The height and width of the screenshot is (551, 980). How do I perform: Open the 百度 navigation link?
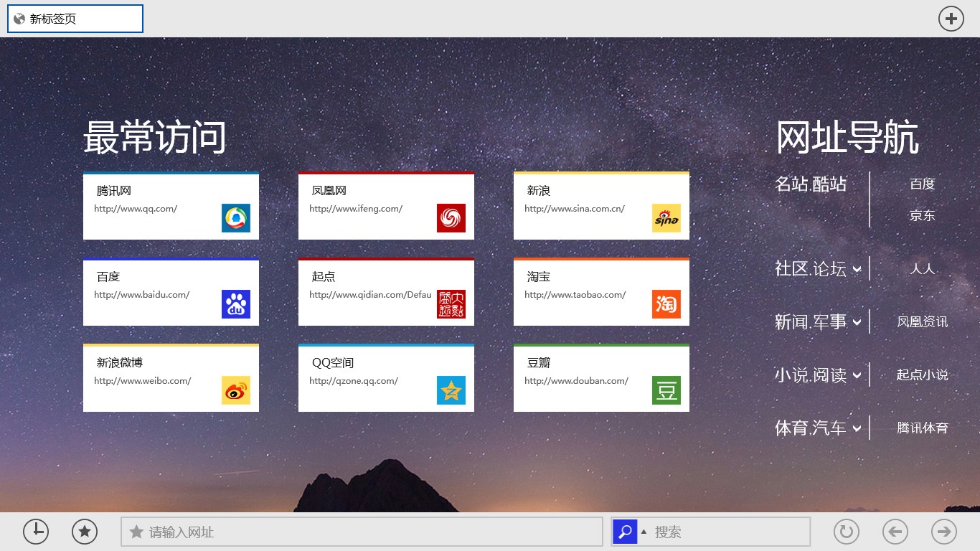[923, 184]
